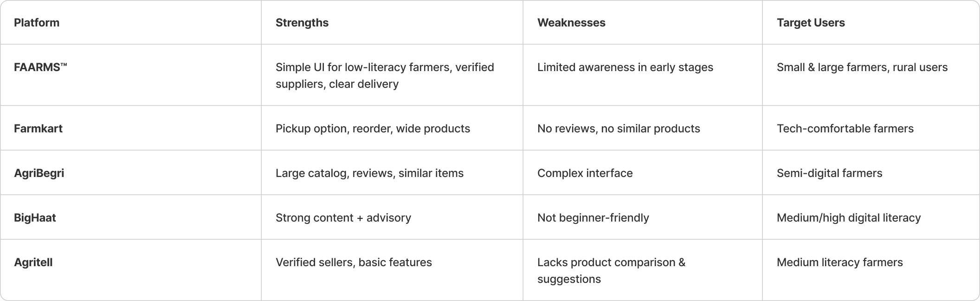This screenshot has width=980, height=301.
Task: Click the Target Users column header
Action: click(x=811, y=23)
